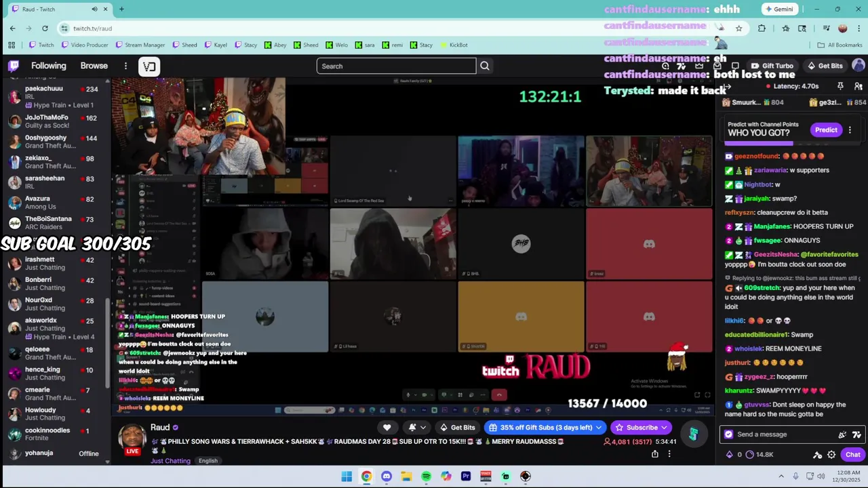The height and width of the screenshot is (488, 868).
Task: Open the Twitch top nav three-dots menu
Action: [125, 66]
